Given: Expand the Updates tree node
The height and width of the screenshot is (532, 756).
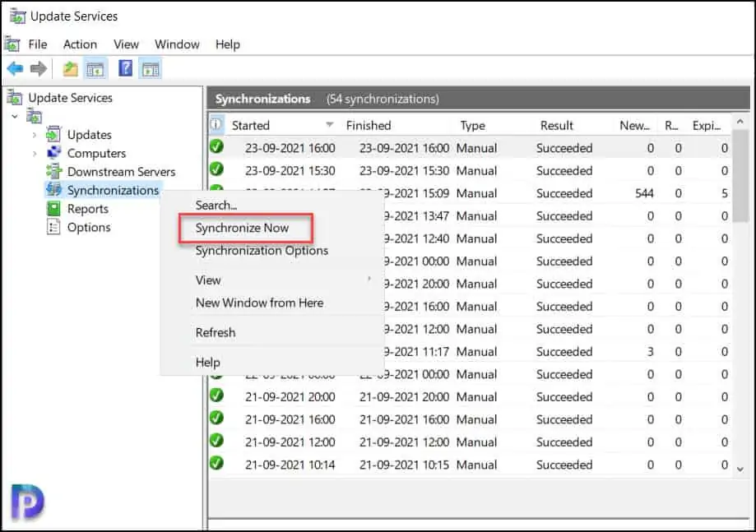Looking at the screenshot, I should click(x=35, y=135).
